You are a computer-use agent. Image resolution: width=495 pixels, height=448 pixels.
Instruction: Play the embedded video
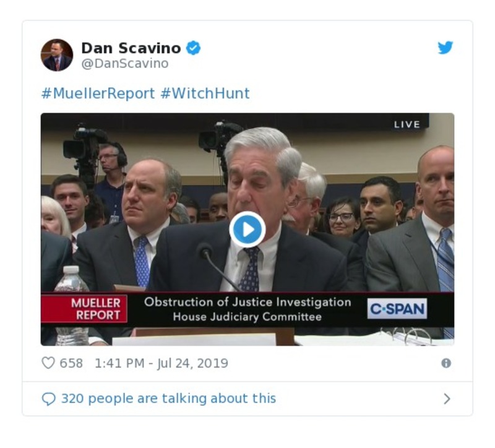point(247,230)
